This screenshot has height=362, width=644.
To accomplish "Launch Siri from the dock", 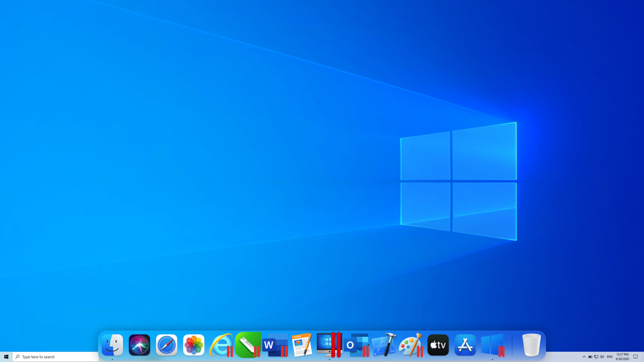I will pos(140,345).
